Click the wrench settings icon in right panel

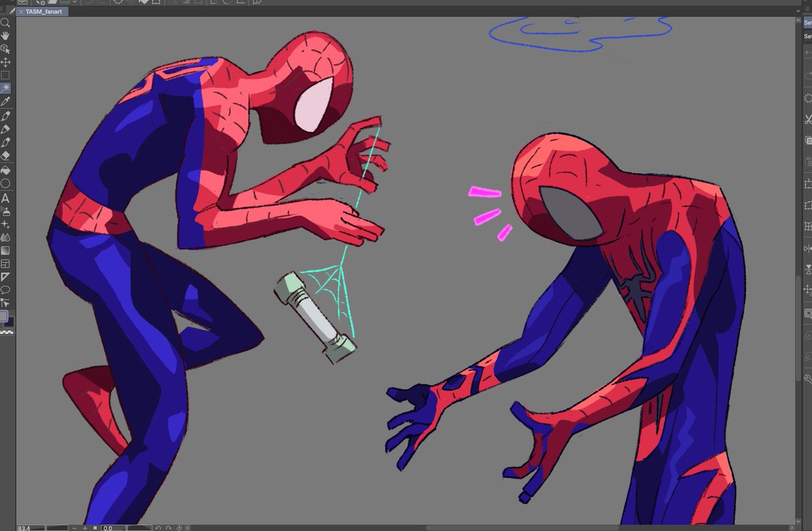(807, 380)
